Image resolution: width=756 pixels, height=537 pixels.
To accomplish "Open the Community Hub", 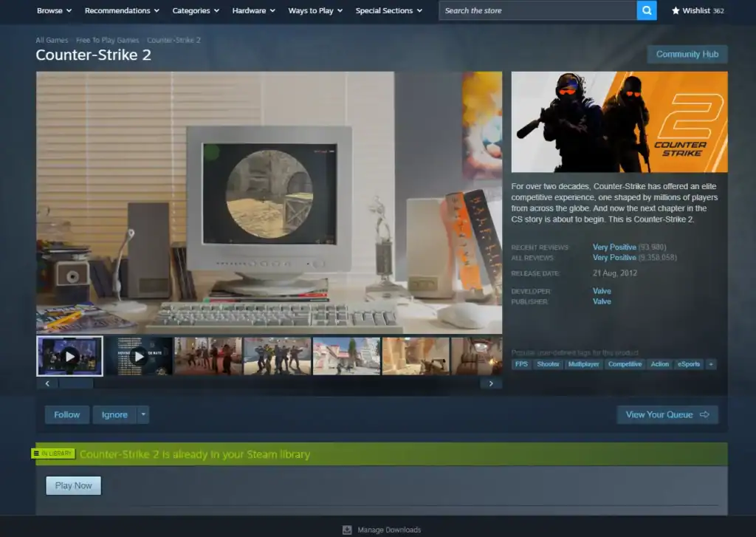I will click(687, 54).
